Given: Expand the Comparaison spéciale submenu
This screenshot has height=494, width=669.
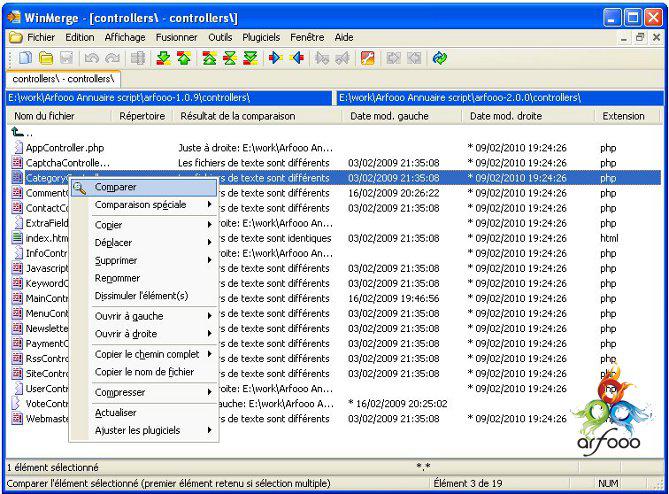Looking at the screenshot, I should click(143, 205).
